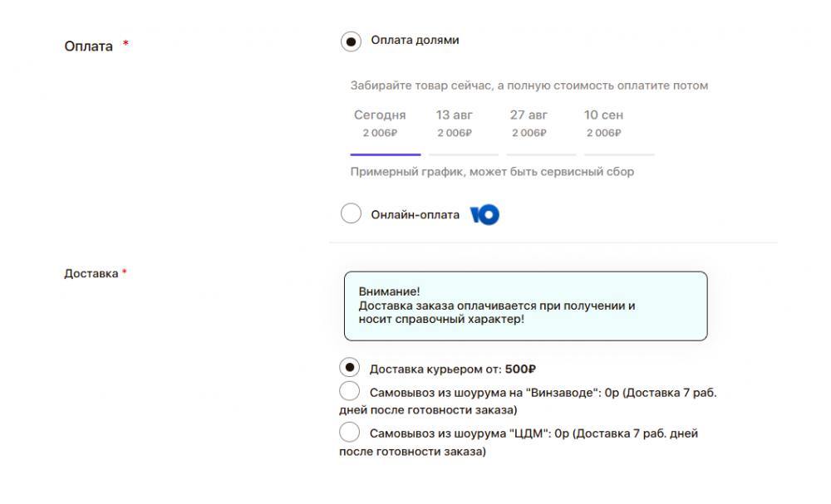
Task: Click the Внимание notice box
Action: [525, 306]
